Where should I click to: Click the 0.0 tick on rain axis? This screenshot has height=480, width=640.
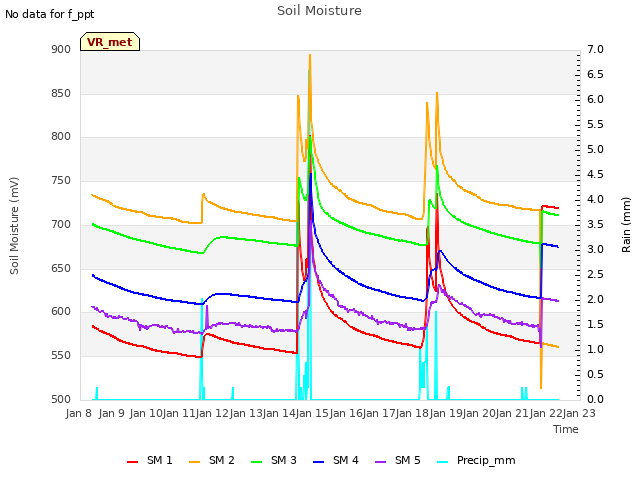tap(595, 399)
